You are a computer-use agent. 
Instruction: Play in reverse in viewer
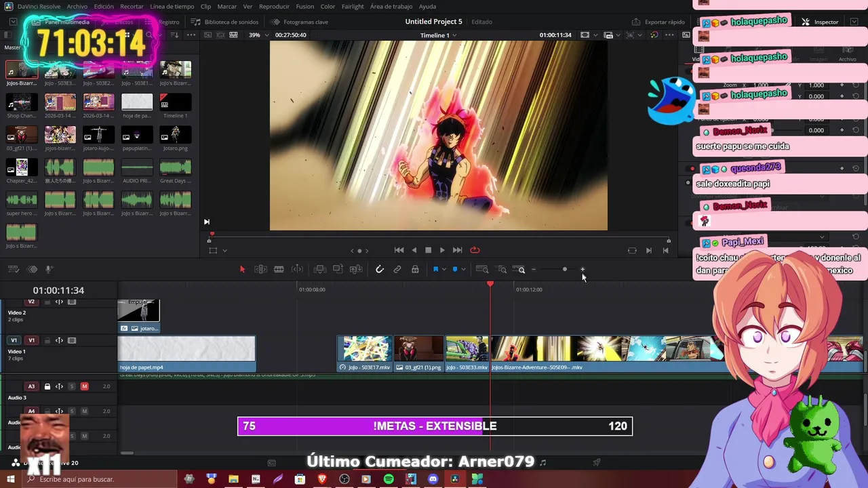point(414,250)
